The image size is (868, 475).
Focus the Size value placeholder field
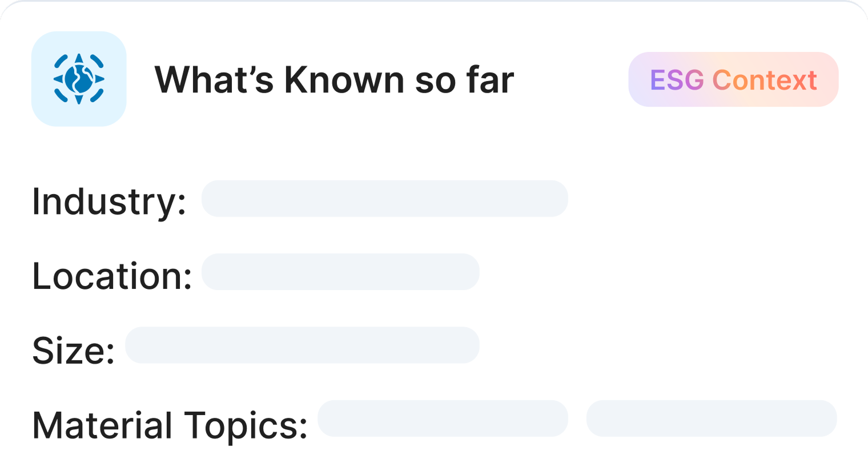tap(302, 345)
